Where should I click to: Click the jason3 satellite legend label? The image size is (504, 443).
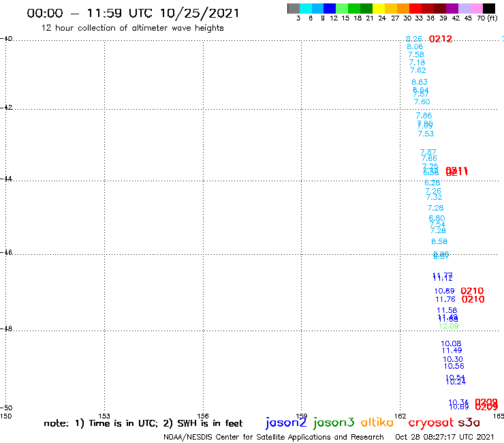(x=334, y=423)
